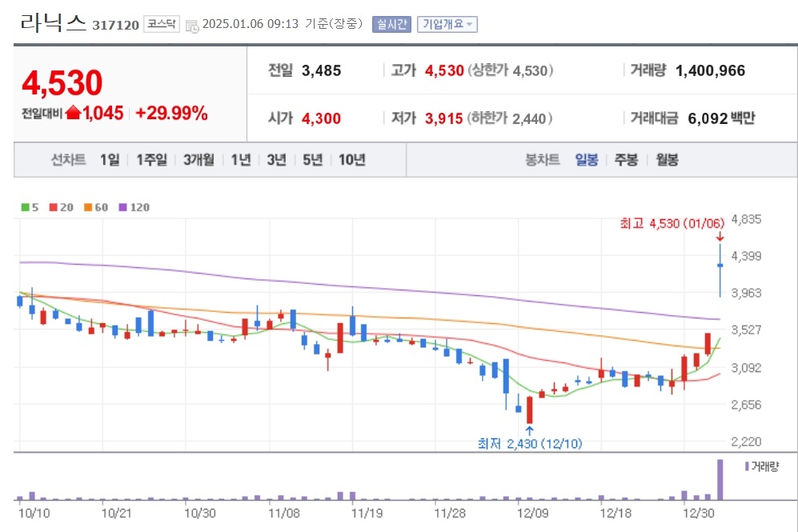The image size is (798, 532).
Task: Click the red up-arrow price change icon
Action: (x=74, y=112)
